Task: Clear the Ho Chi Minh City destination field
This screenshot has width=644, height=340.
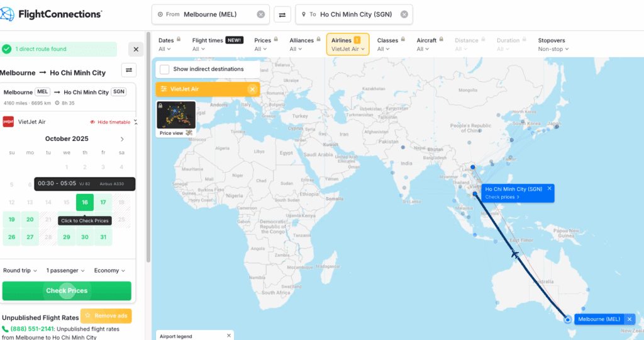Action: (404, 14)
